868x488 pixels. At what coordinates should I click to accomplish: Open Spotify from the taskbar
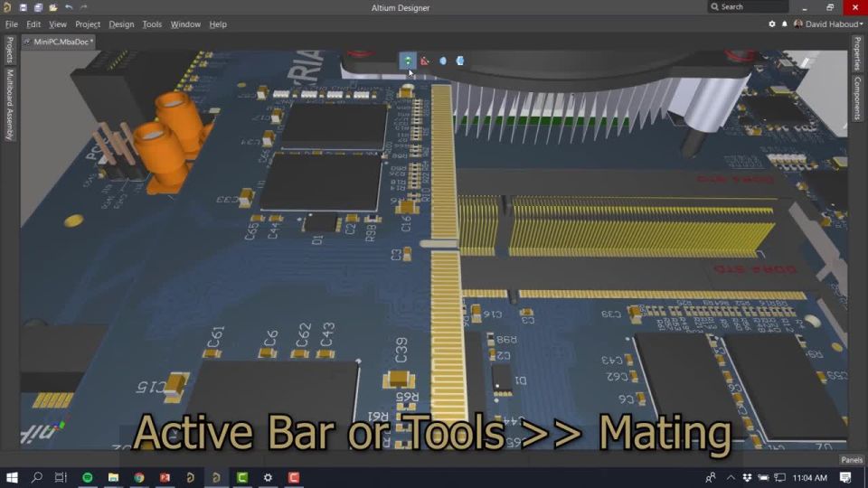click(88, 477)
